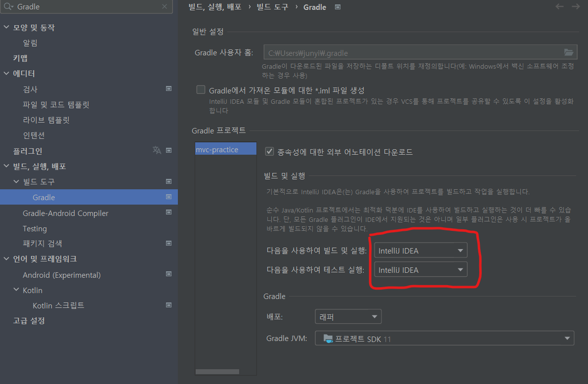This screenshot has width=588, height=384.
Task: Collapse the 빌드, 실행, 배포 tree section
Action: point(6,166)
